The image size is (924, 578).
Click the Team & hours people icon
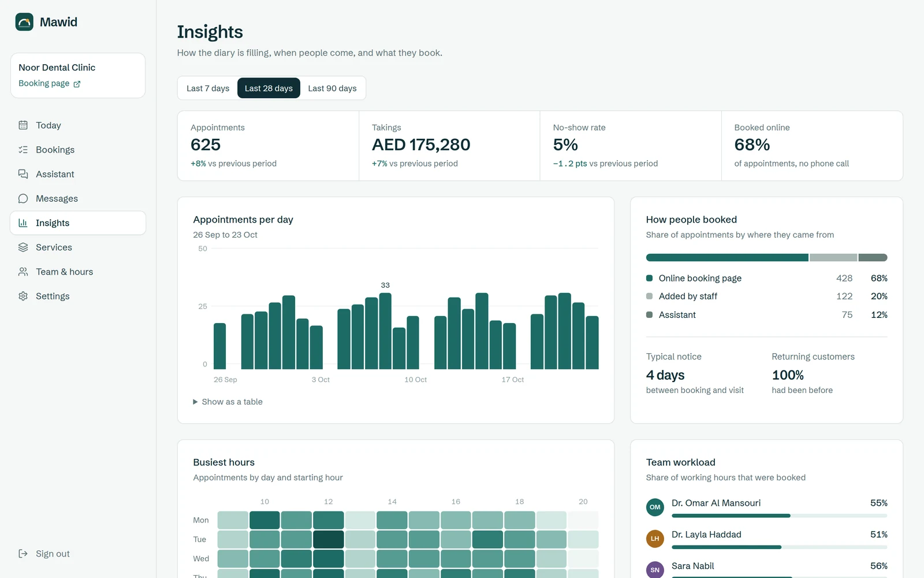point(23,272)
